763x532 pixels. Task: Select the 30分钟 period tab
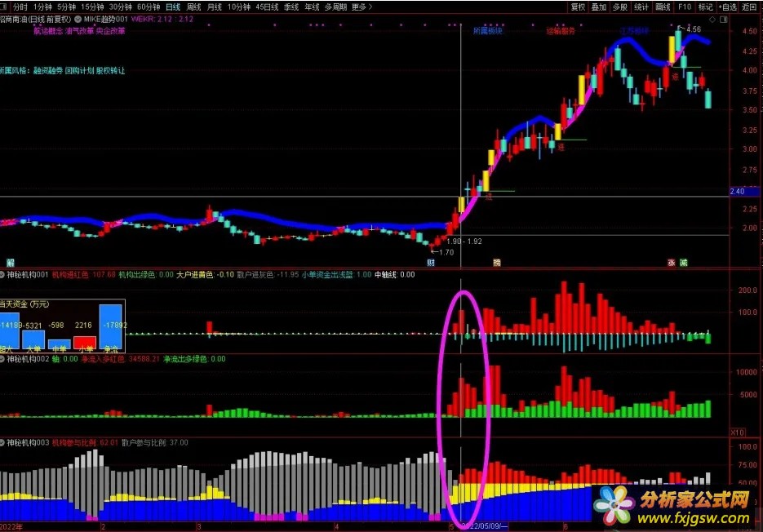[x=121, y=7]
